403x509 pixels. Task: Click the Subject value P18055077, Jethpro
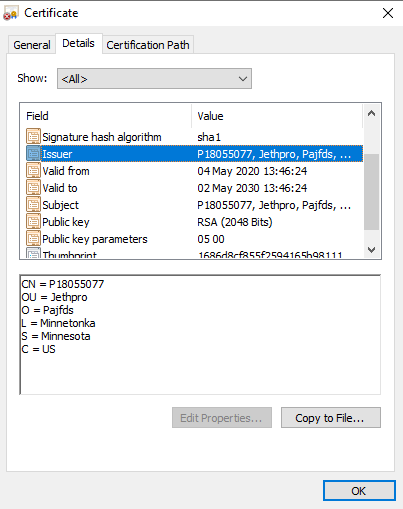tap(274, 205)
